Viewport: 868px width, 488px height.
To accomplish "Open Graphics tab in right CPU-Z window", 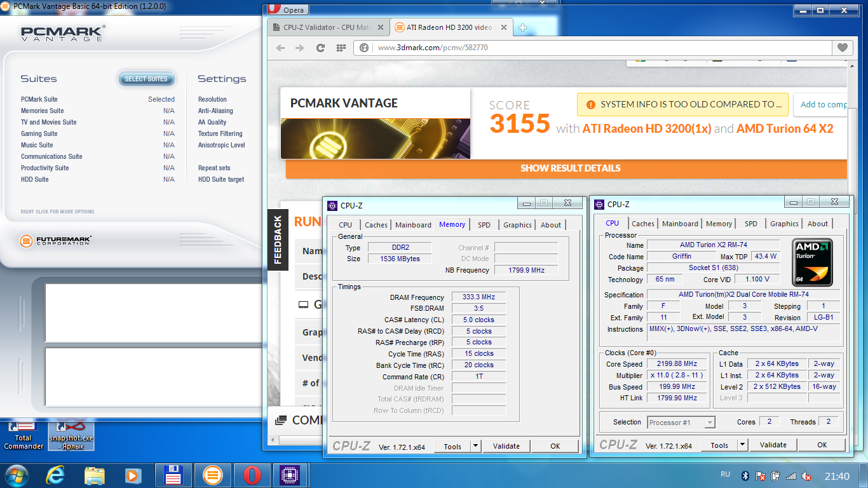I will (784, 224).
